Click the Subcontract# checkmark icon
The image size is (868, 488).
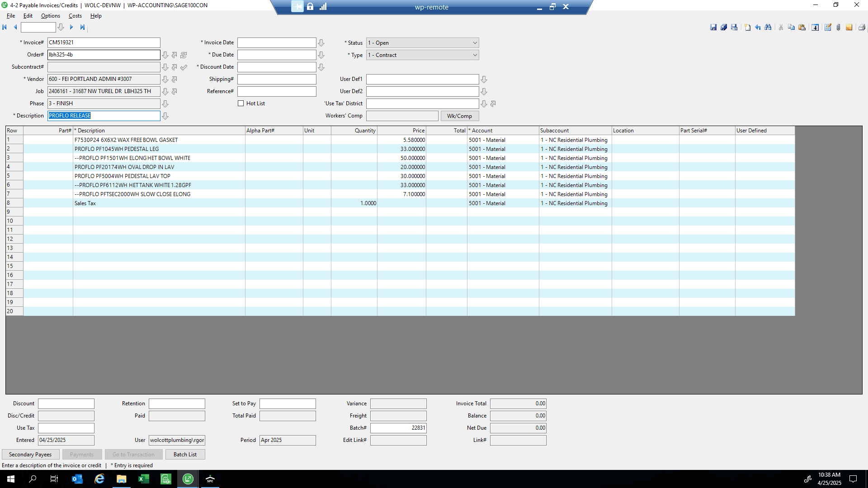[184, 67]
